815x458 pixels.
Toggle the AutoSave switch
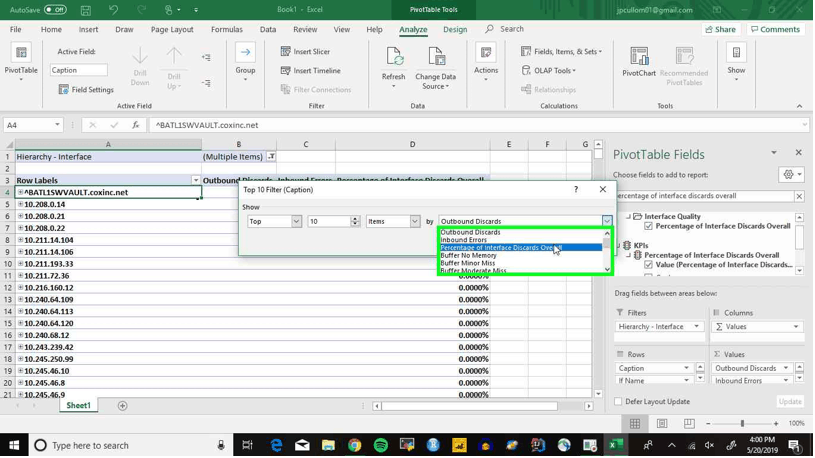tap(55, 9)
